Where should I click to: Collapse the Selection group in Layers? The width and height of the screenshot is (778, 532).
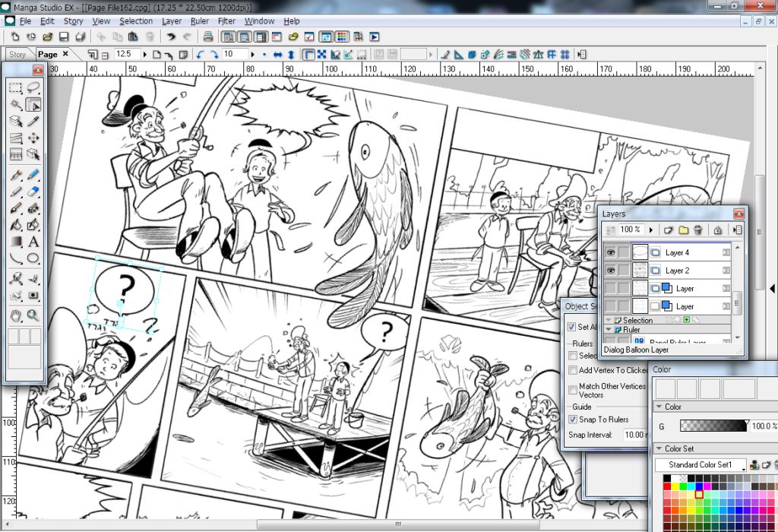pos(609,320)
